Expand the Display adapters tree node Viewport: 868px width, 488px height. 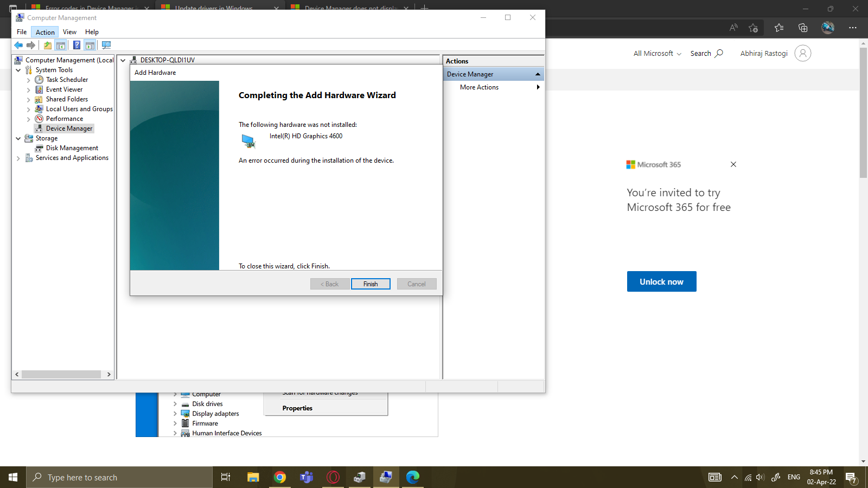point(174,413)
